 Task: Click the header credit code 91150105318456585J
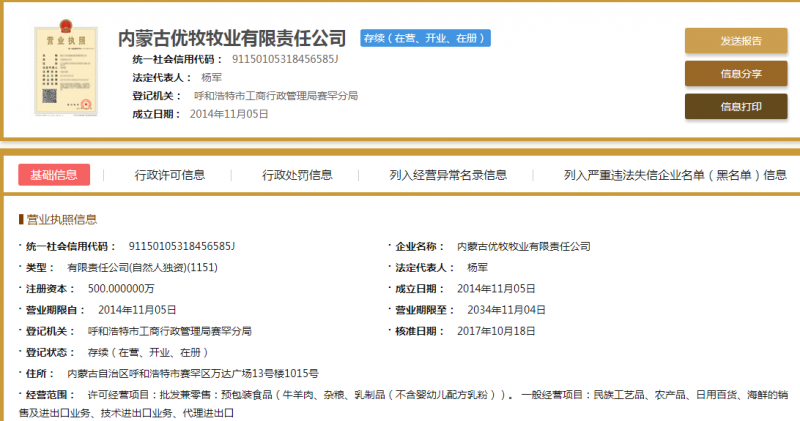point(285,59)
